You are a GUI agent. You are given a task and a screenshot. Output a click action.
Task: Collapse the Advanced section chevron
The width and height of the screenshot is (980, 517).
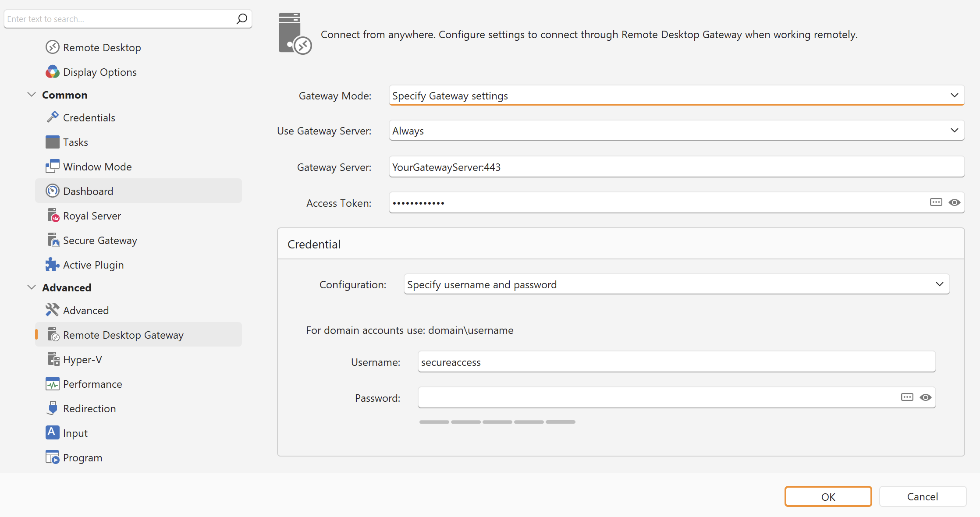[32, 287]
